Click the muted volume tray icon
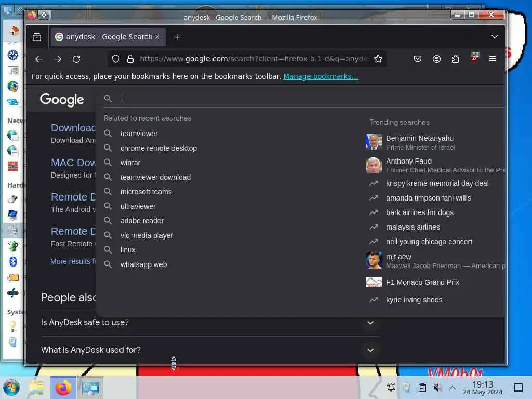532x399 pixels. pos(437,388)
